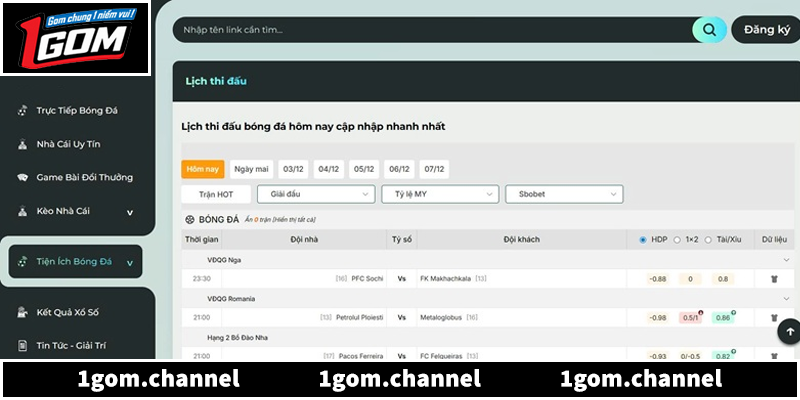Click the 1GOM logo

pos(75,39)
